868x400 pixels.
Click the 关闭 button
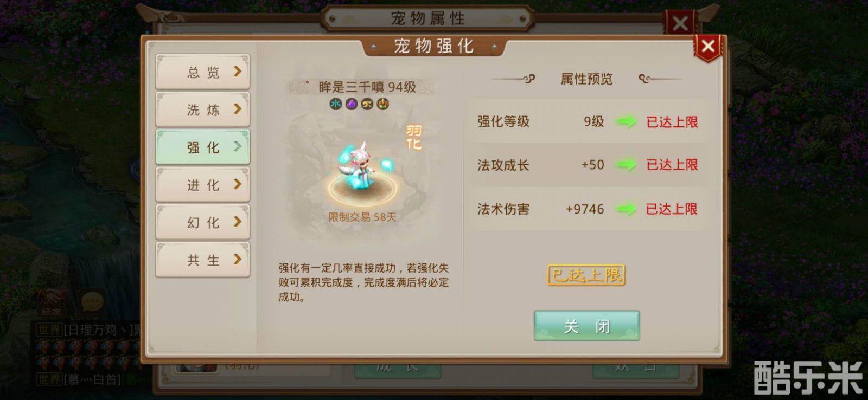(x=586, y=326)
